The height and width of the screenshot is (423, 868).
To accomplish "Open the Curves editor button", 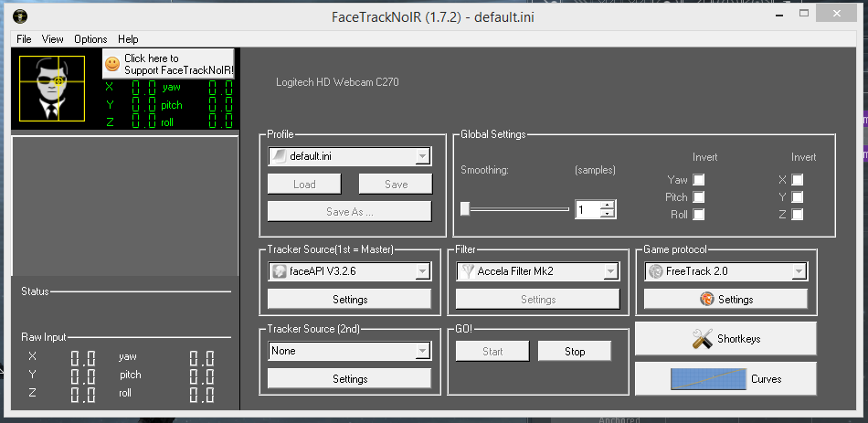I will click(x=725, y=379).
